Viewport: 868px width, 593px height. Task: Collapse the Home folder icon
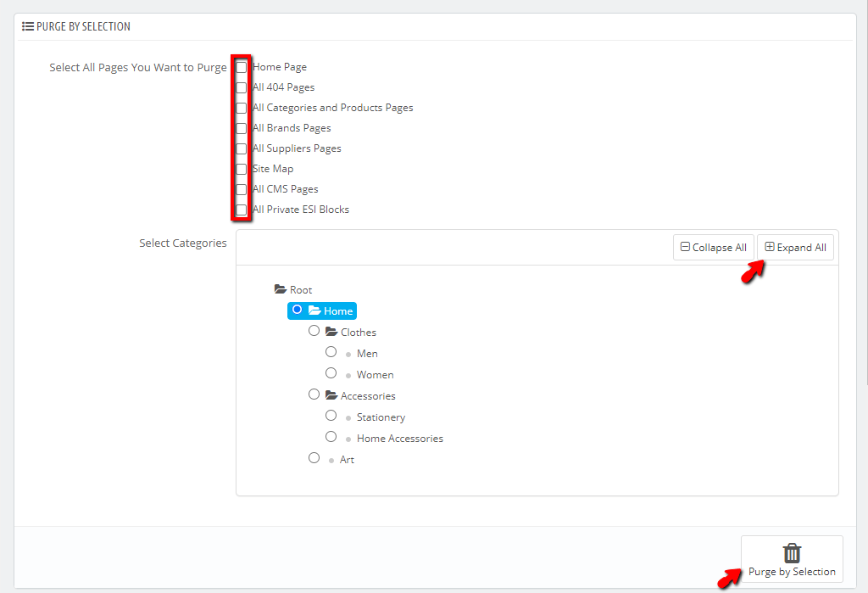point(315,310)
